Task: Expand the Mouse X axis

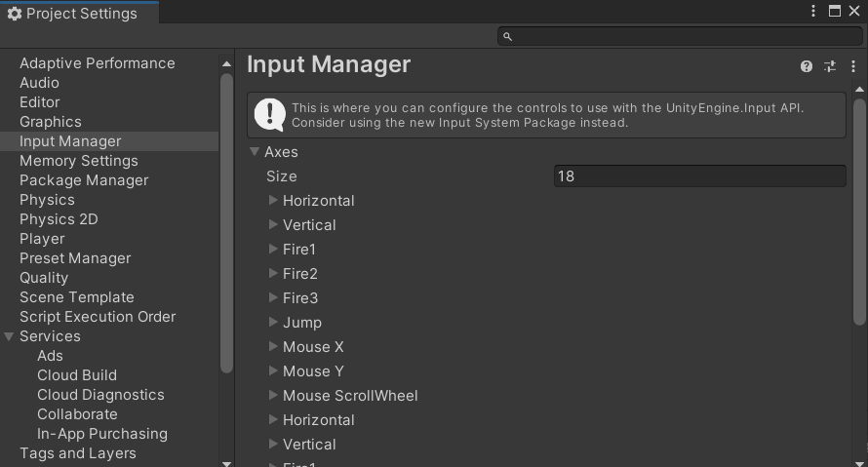Action: [x=273, y=346]
